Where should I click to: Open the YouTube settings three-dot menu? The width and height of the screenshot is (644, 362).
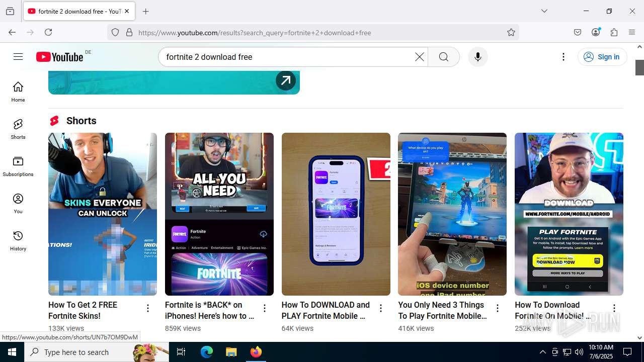(x=563, y=57)
